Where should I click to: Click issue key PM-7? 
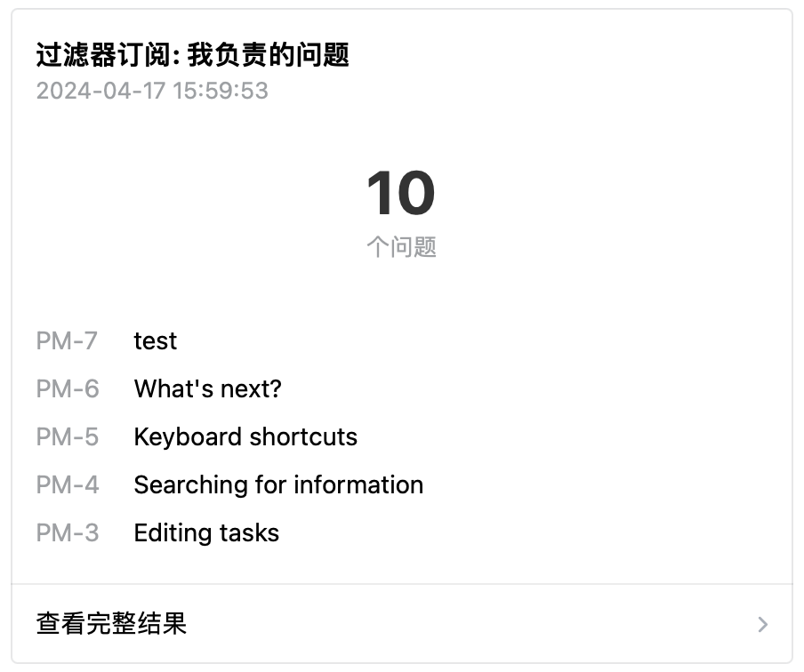click(x=67, y=341)
